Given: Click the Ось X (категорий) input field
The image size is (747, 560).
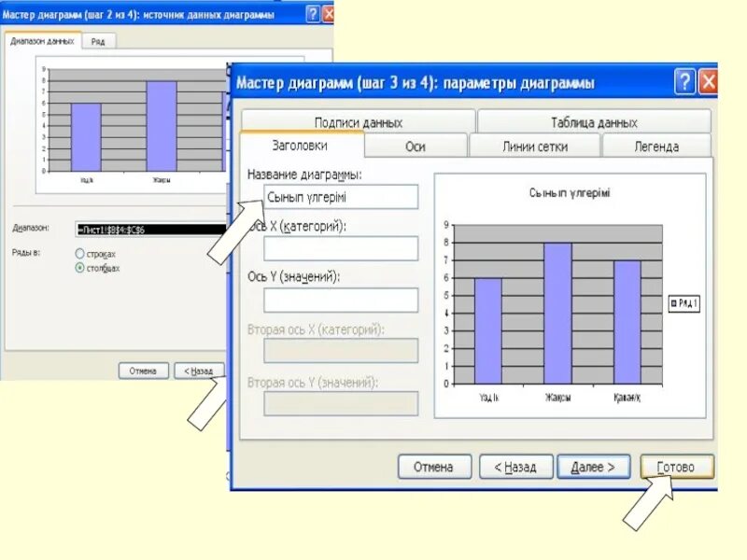Looking at the screenshot, I should (x=341, y=248).
